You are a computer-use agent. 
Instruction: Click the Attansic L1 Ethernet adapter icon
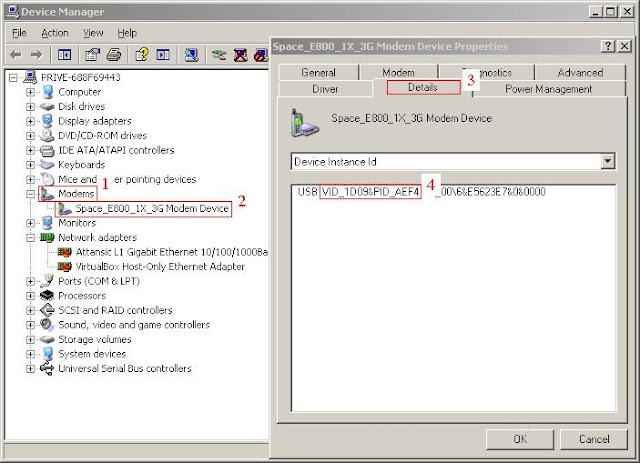65,252
